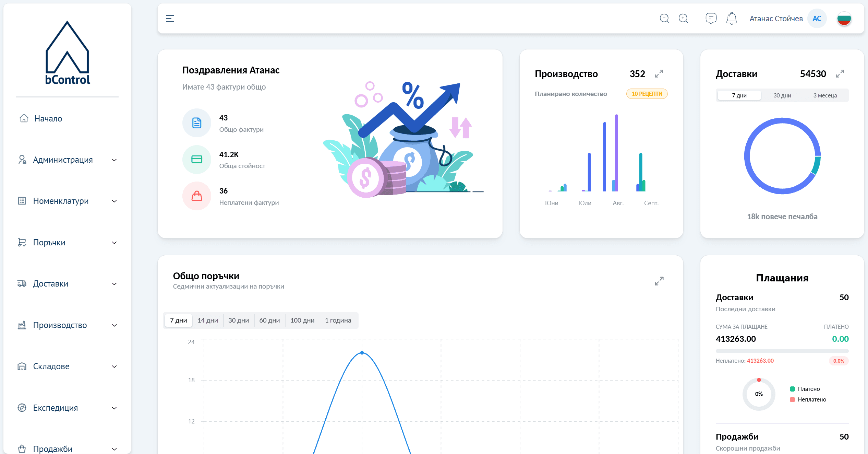Click the Общо фактури document icon
868x454 pixels.
[197, 123]
